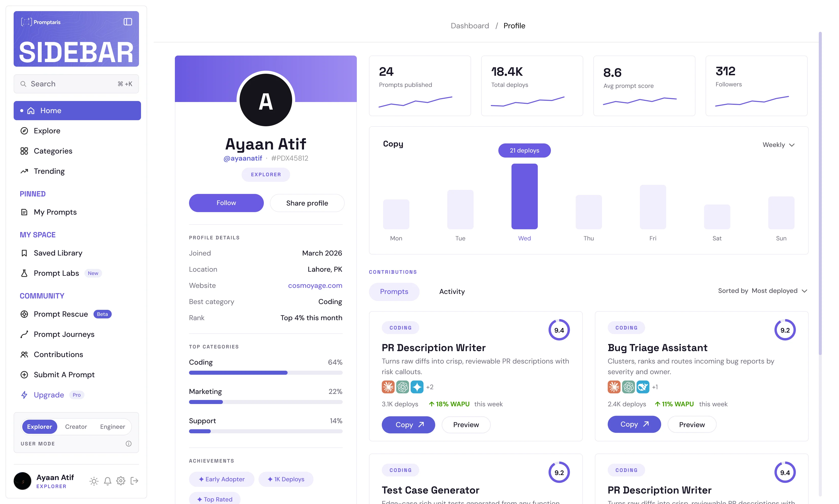839x504 pixels.
Task: Switch to the Activity tab
Action: pos(452,292)
